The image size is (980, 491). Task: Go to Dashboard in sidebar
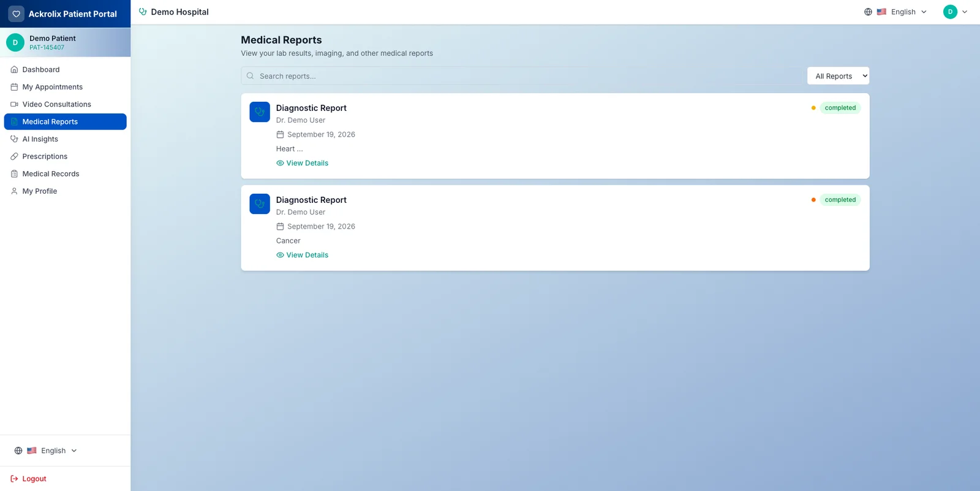click(66, 70)
